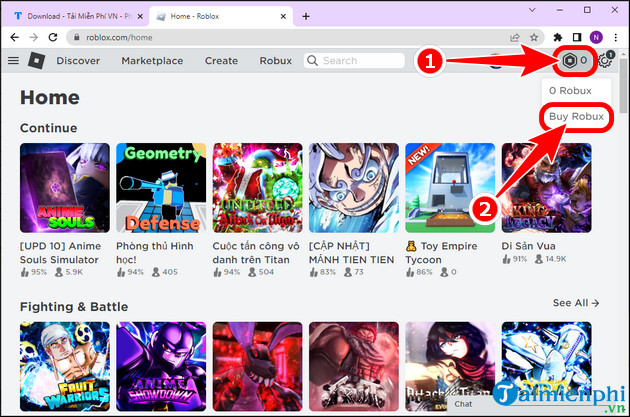The width and height of the screenshot is (630, 417).
Task: Open the red rabbit-eared character thumbnail
Action: 258,366
